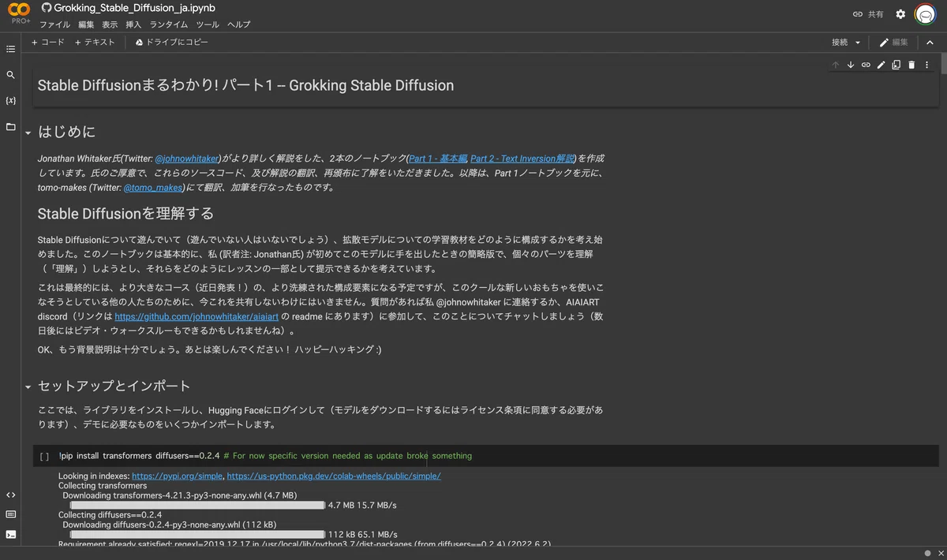Move cell up arrow icon
Screen dimensions: 947x560
(836, 65)
